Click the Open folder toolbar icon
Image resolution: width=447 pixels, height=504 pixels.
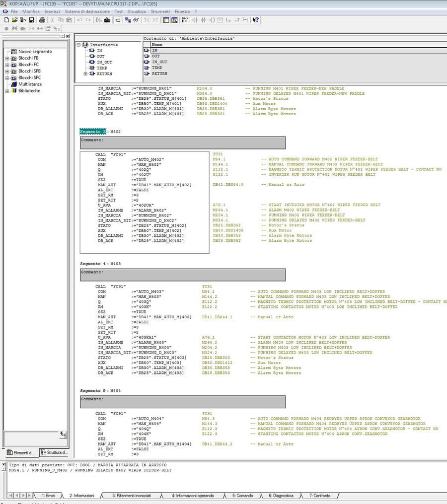click(x=14, y=20)
